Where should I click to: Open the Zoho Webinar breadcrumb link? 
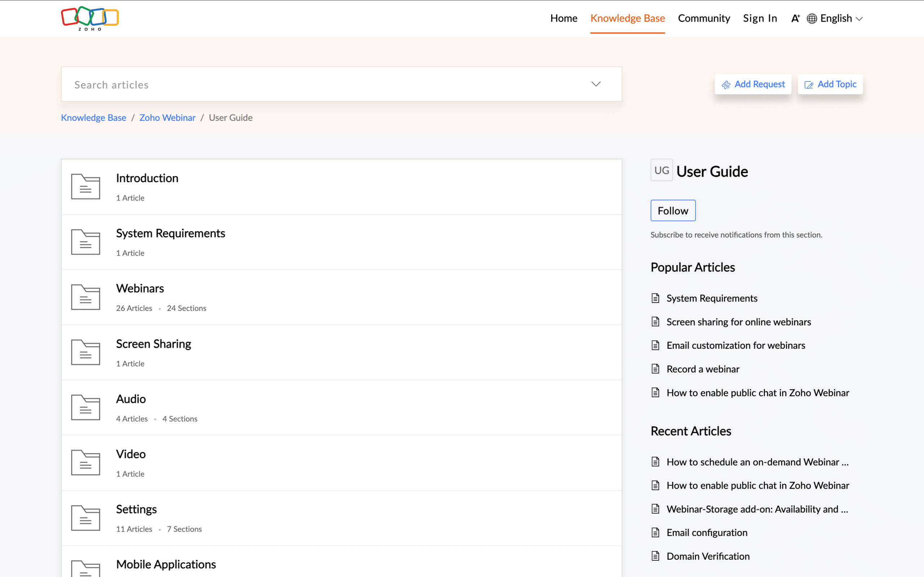click(167, 118)
